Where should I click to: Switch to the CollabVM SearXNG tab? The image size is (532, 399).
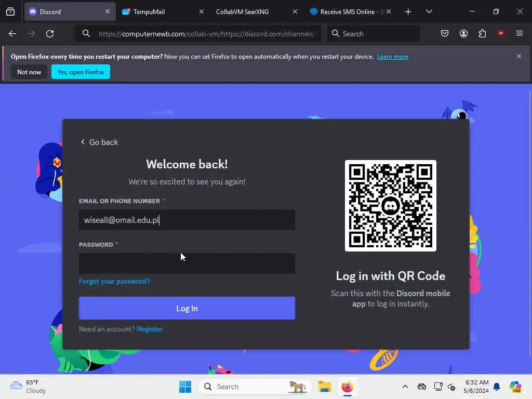pos(256,12)
